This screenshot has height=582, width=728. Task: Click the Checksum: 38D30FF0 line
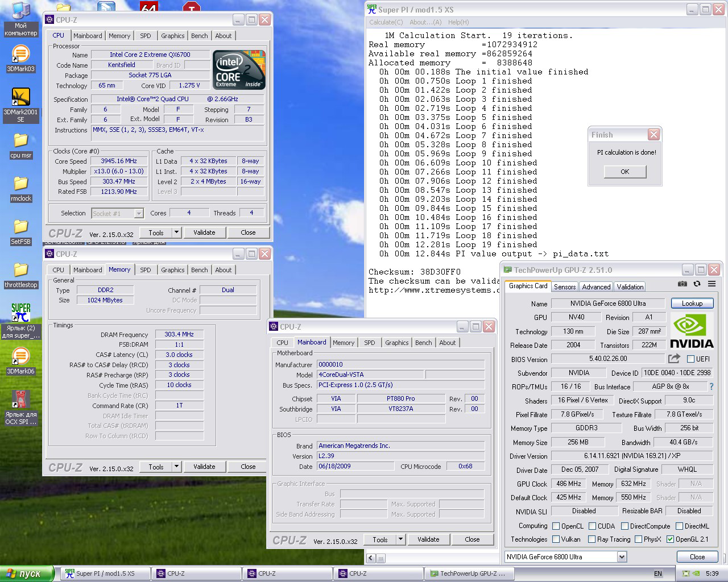415,272
